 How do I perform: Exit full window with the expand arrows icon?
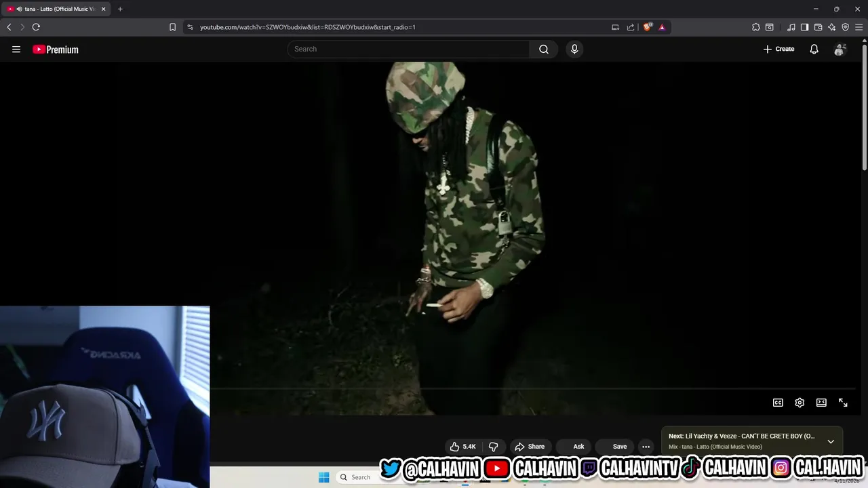pyautogui.click(x=843, y=403)
